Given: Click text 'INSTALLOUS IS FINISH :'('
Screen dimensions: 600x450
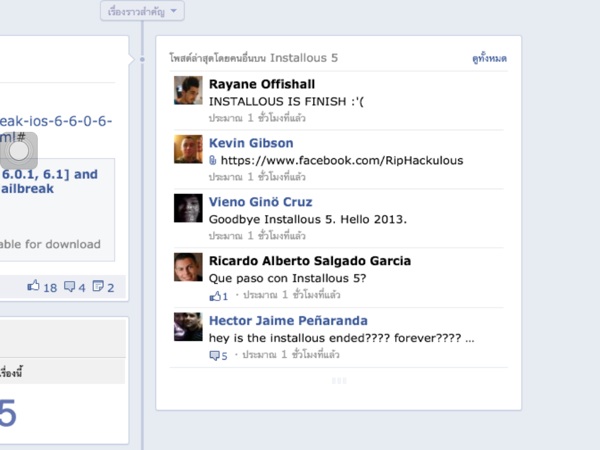Looking at the screenshot, I should [286, 101].
